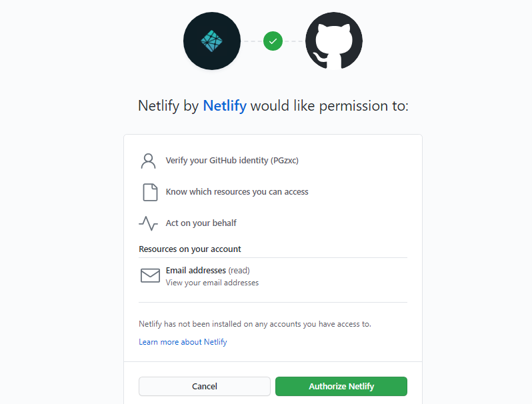The image size is (532, 404).
Task: Click the envelope icon for Email addresses
Action: point(150,275)
